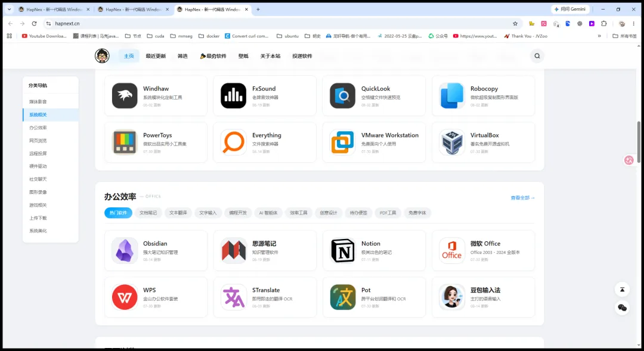The width and height of the screenshot is (644, 351).
Task: Open the mmseg bookmark folder
Action: (x=181, y=36)
